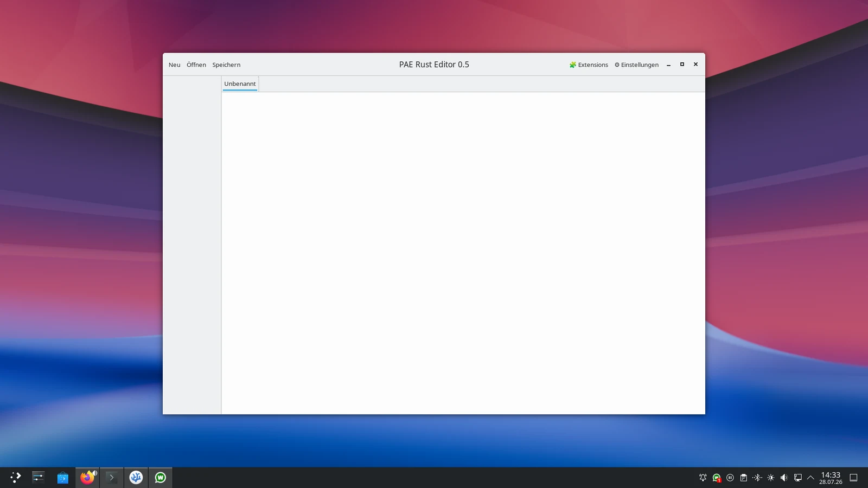
Task: Open the green W chat app in taskbar
Action: click(x=161, y=477)
